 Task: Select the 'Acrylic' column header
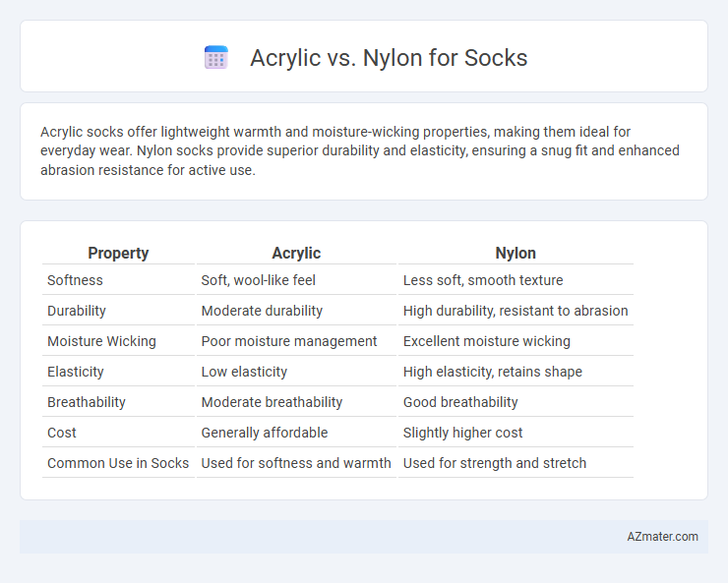pyautogui.click(x=296, y=254)
